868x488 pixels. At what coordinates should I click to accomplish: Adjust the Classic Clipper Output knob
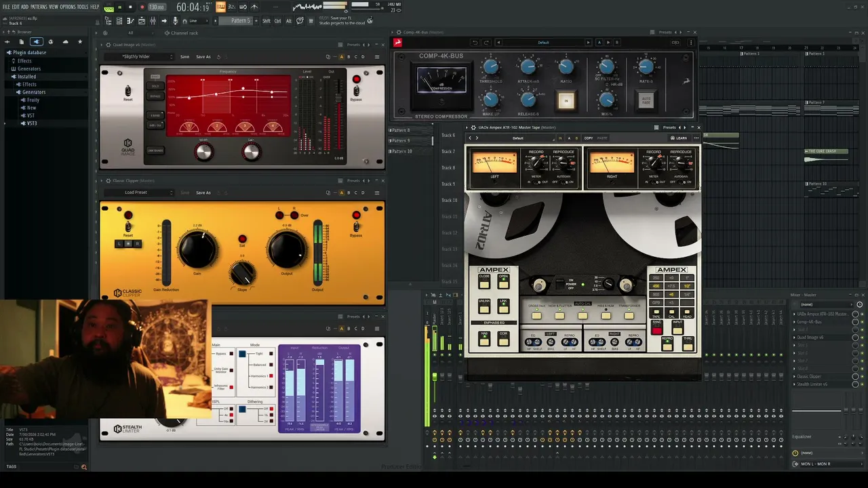pyautogui.click(x=287, y=249)
